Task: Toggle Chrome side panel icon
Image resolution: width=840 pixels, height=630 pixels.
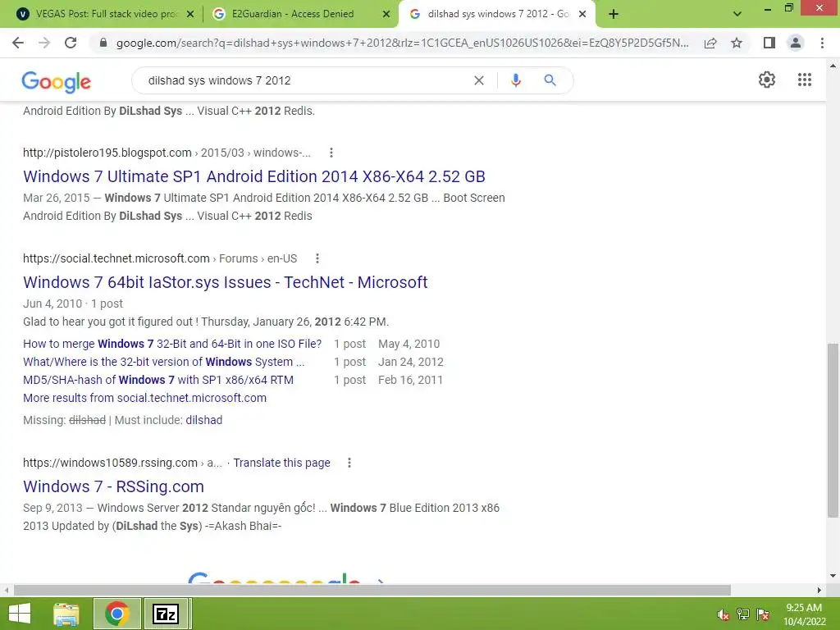Action: click(769, 43)
